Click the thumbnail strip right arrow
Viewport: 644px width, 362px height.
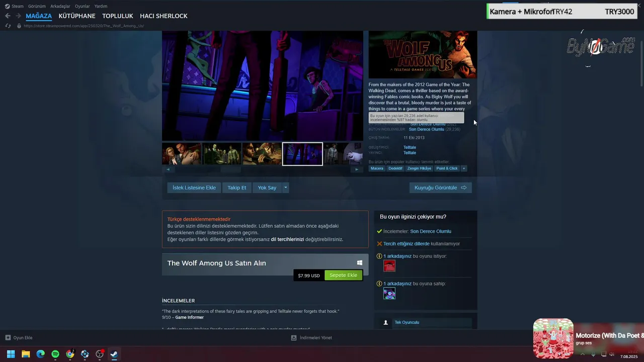pos(357,169)
